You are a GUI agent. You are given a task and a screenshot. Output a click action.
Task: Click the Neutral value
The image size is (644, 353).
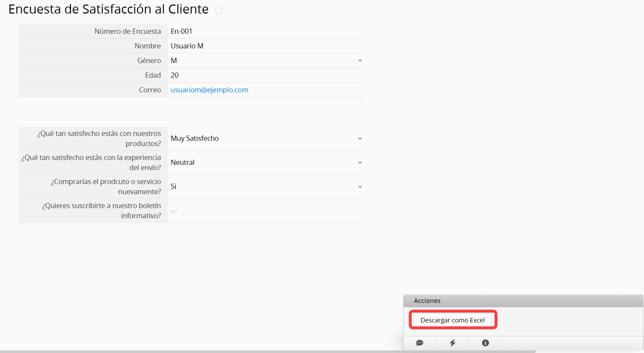[x=182, y=162]
